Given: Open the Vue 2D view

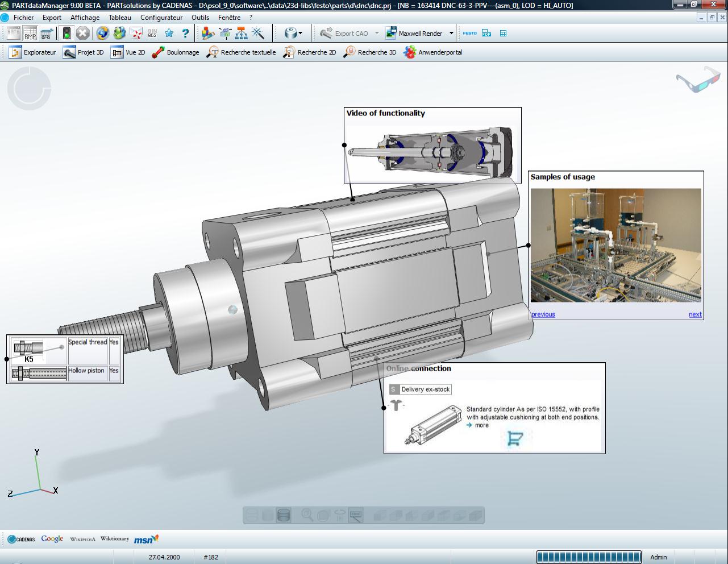Looking at the screenshot, I should coord(128,52).
